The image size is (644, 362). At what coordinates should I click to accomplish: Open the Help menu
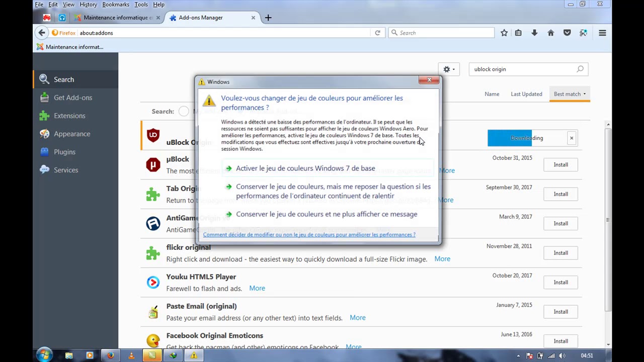(x=158, y=5)
